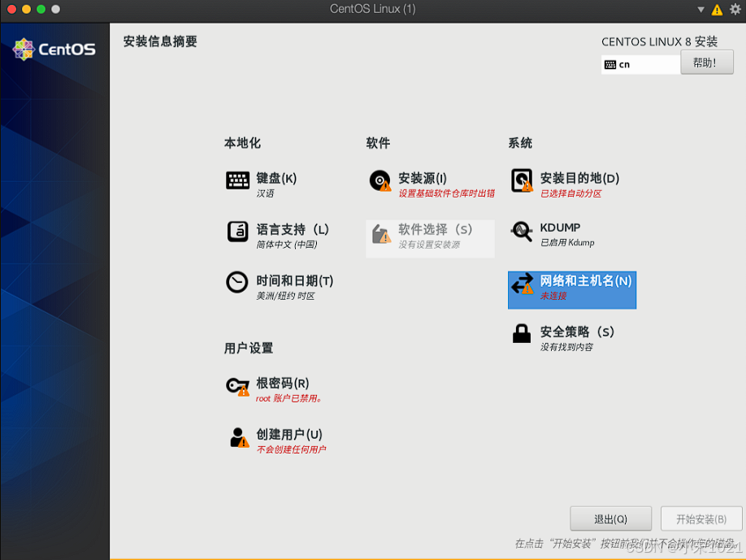
Task: Click the 本地化 section heading
Action: (x=242, y=143)
